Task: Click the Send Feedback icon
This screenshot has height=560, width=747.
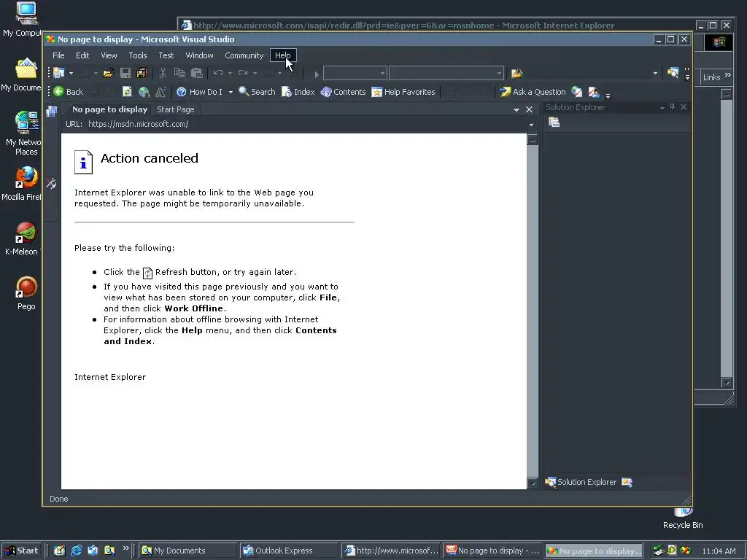Action: [x=594, y=91]
